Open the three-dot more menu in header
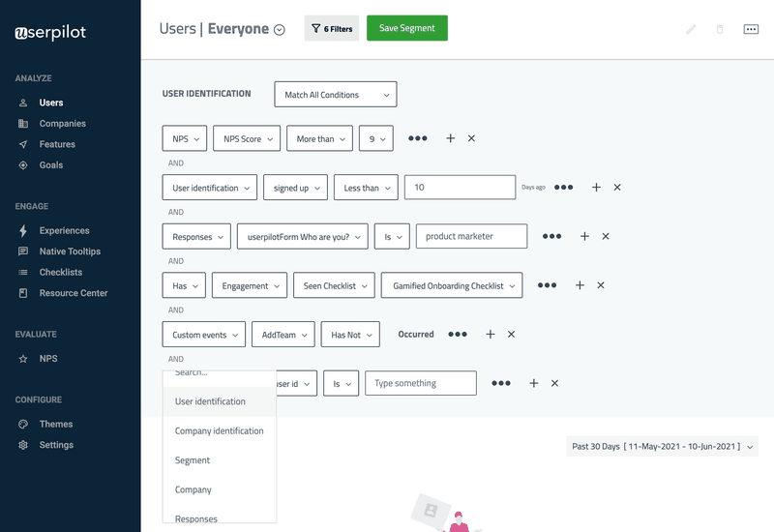Viewport: 774px width, 532px height. click(x=751, y=29)
